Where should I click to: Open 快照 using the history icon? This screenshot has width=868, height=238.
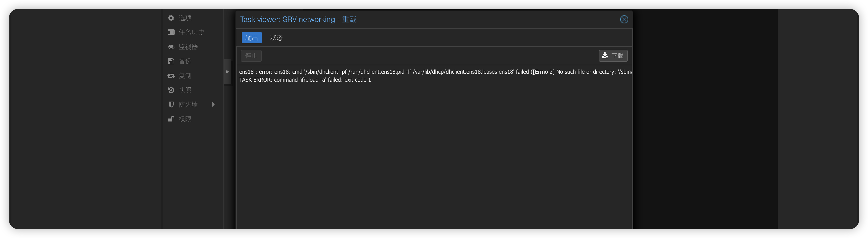point(171,90)
